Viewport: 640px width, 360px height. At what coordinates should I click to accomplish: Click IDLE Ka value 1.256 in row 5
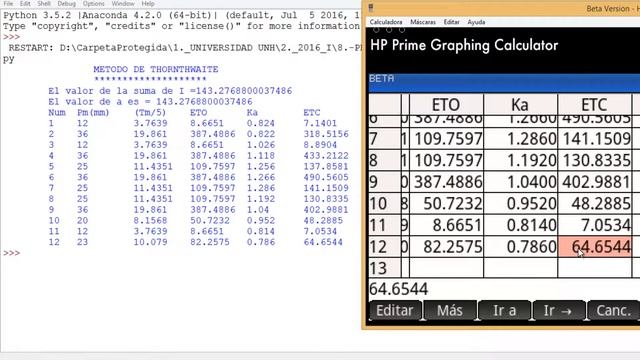261,167
